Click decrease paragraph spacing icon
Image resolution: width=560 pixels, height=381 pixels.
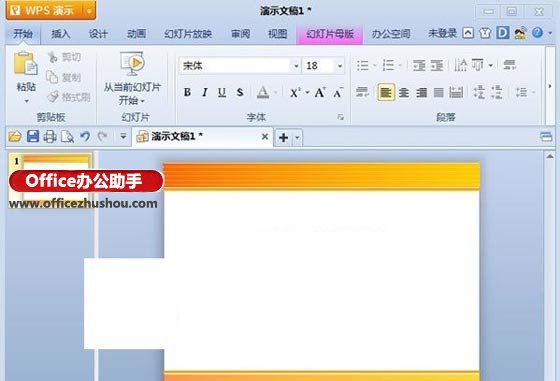497,92
